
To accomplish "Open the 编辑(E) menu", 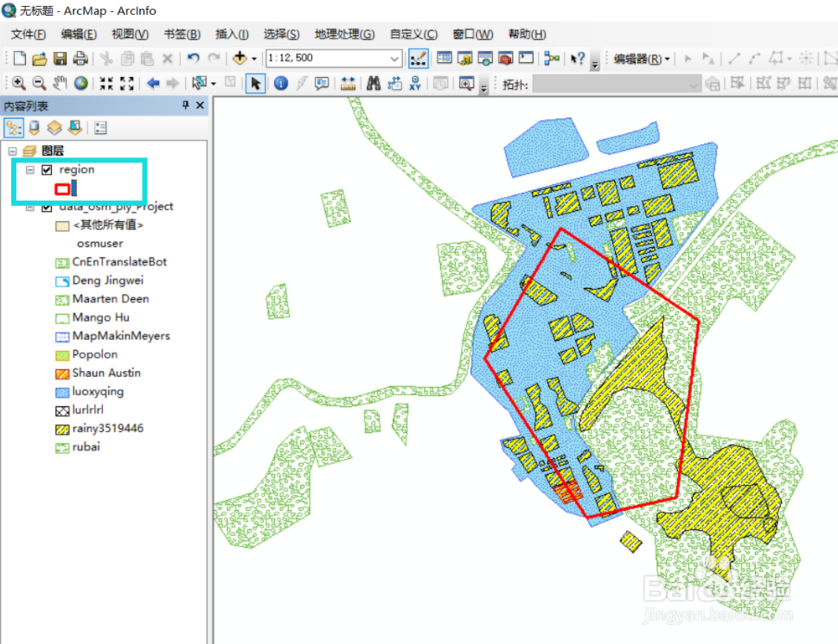I will [x=79, y=34].
